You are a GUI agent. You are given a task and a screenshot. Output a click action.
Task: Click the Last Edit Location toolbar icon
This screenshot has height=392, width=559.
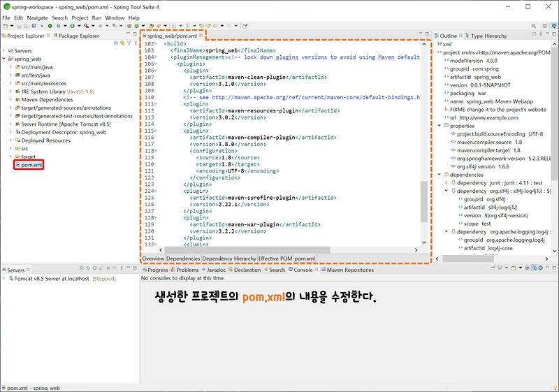201,26
